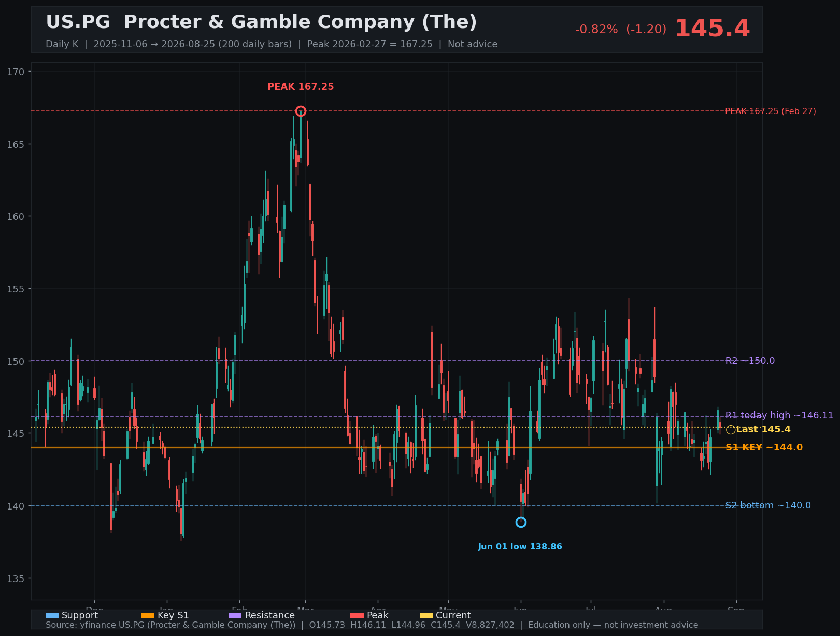Click the 155 y-axis tick label

pyautogui.click(x=16, y=289)
